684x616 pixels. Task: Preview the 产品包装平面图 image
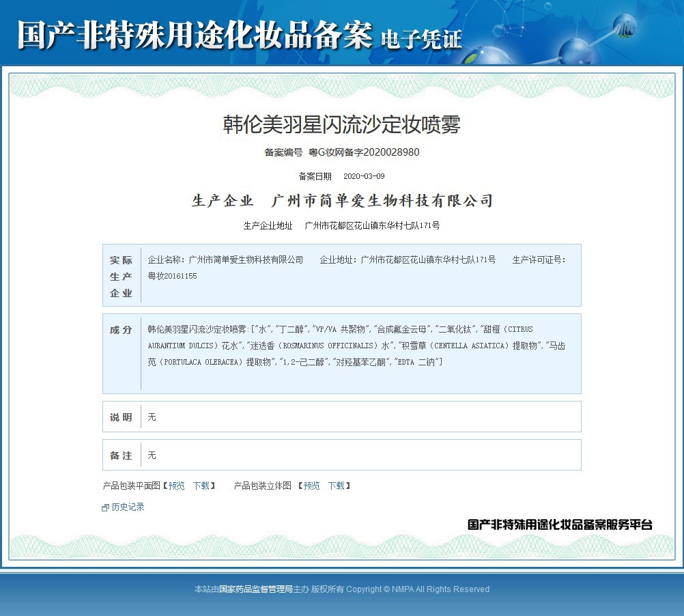[177, 486]
